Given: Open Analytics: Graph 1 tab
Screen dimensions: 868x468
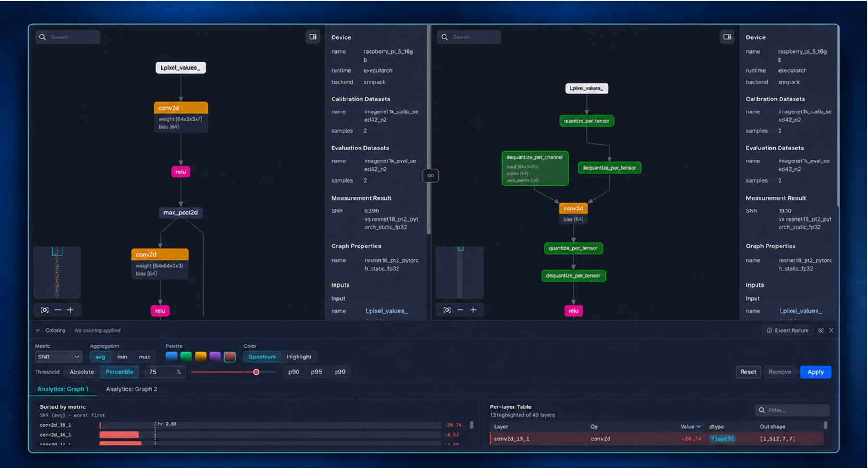Looking at the screenshot, I should point(63,389).
